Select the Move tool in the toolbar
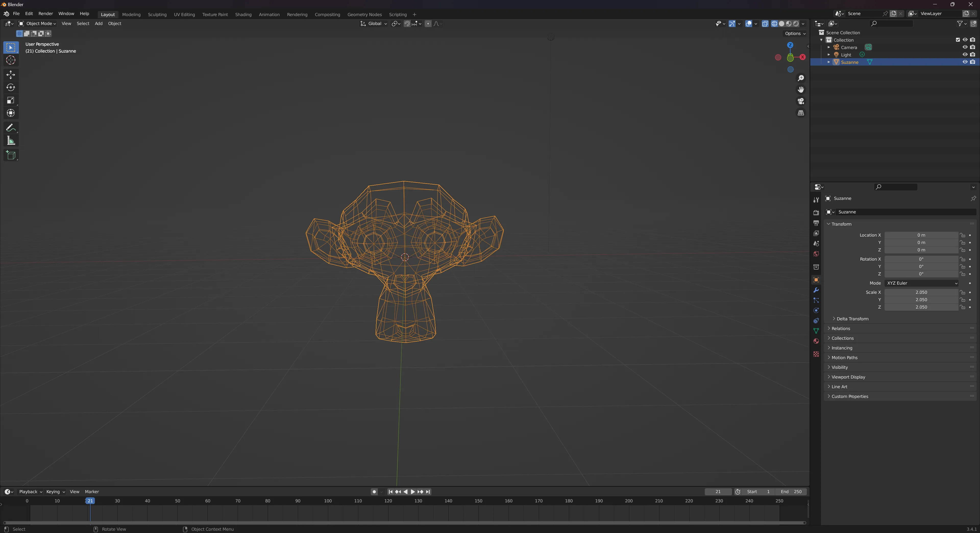The image size is (980, 533). pos(11,75)
